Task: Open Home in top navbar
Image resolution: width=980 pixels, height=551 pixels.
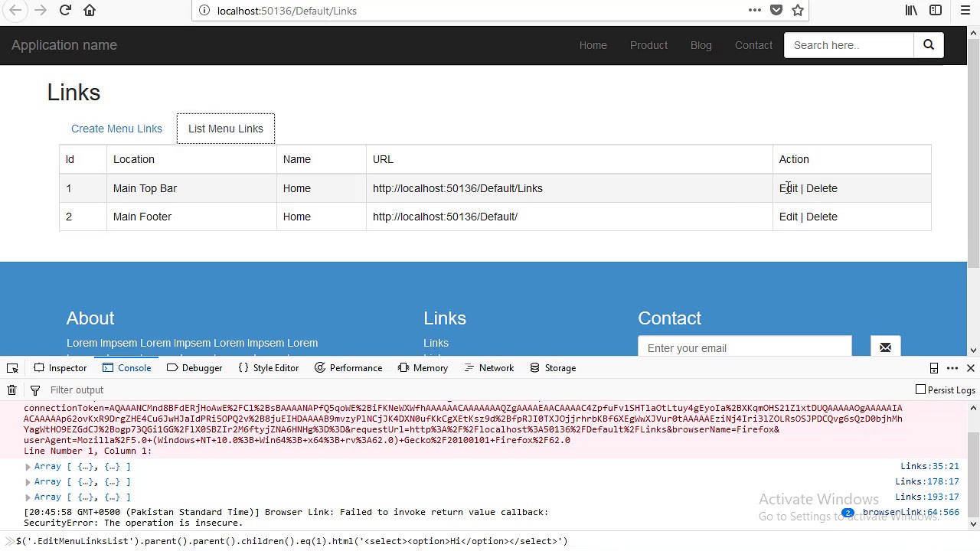Action: point(593,45)
